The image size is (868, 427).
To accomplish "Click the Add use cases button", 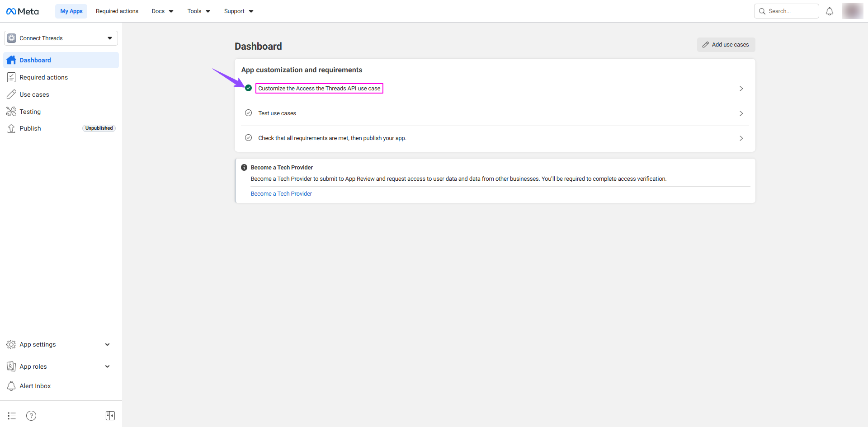I will point(726,45).
